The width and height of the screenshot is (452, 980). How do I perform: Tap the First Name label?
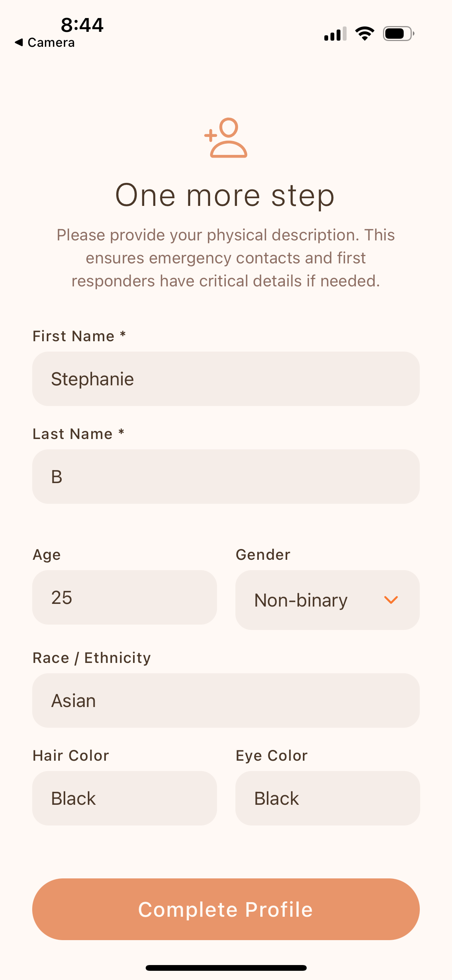tap(74, 336)
